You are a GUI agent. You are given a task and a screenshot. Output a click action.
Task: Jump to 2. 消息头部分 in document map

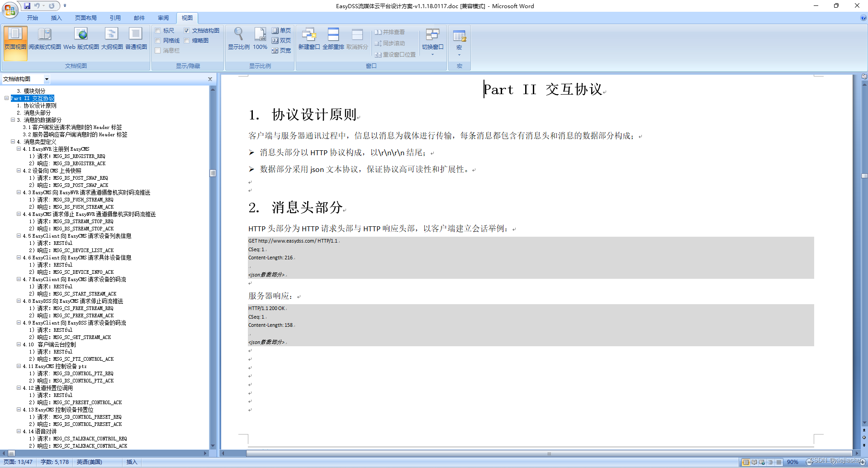(x=34, y=113)
